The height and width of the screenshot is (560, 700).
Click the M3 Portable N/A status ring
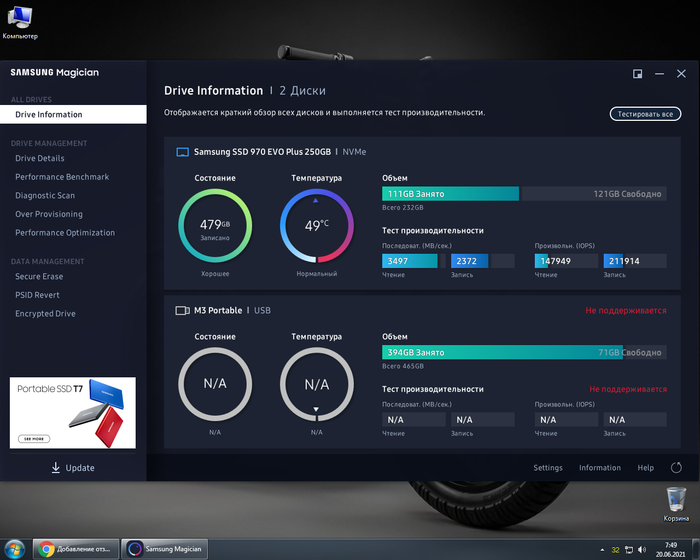[215, 384]
